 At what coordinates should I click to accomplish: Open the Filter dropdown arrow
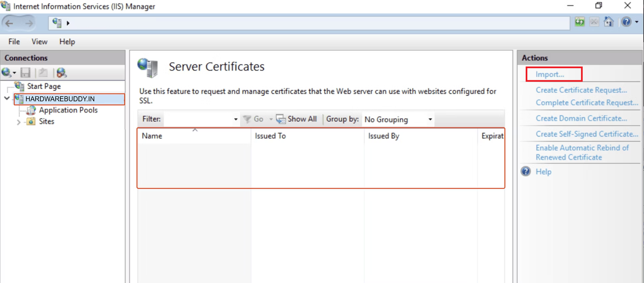(236, 119)
